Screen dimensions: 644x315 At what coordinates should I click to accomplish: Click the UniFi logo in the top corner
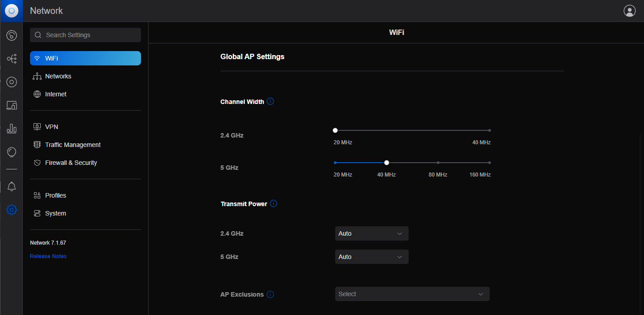pos(11,11)
